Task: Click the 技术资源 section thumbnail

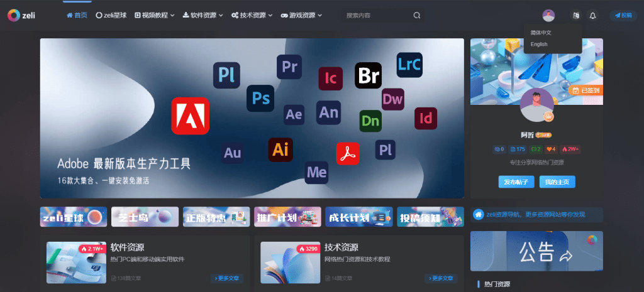Action: 291,262
